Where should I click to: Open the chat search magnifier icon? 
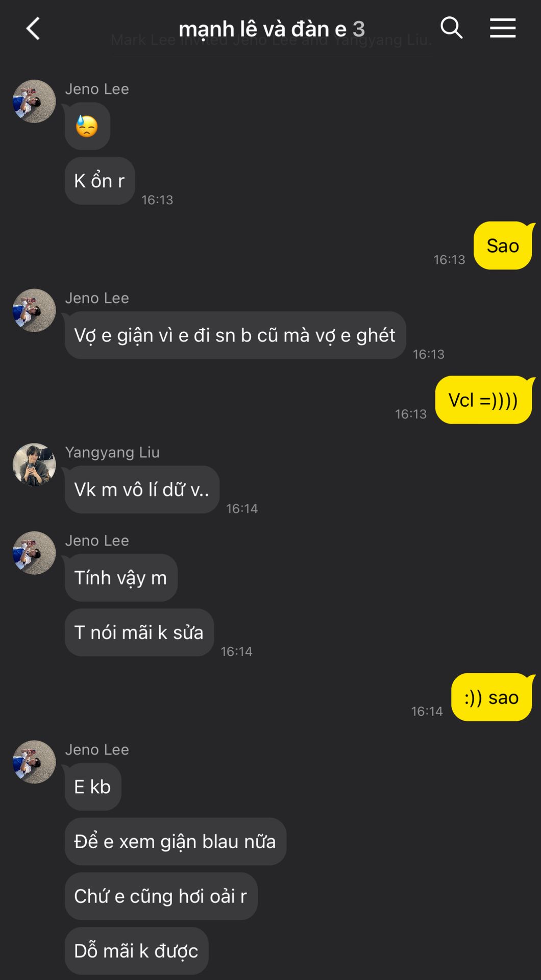point(451,28)
